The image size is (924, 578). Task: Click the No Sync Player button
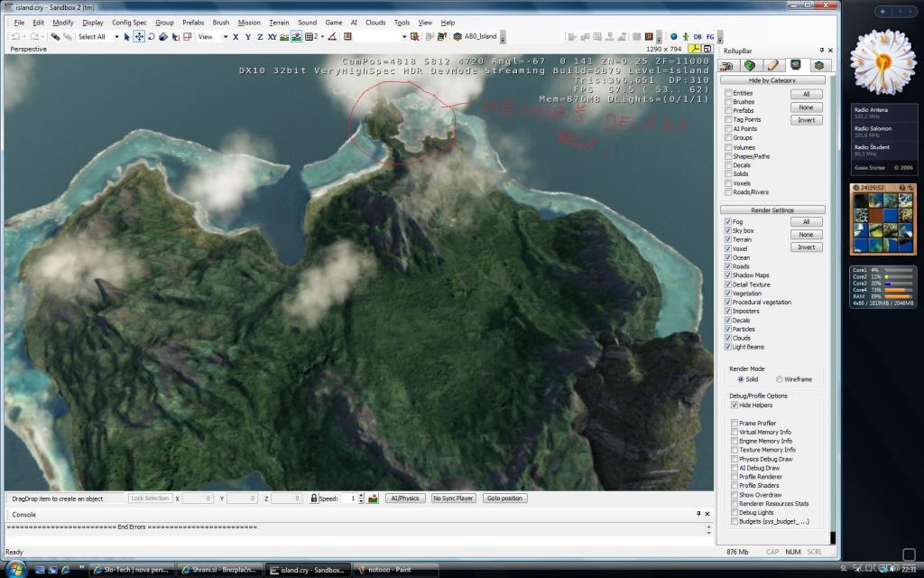453,499
